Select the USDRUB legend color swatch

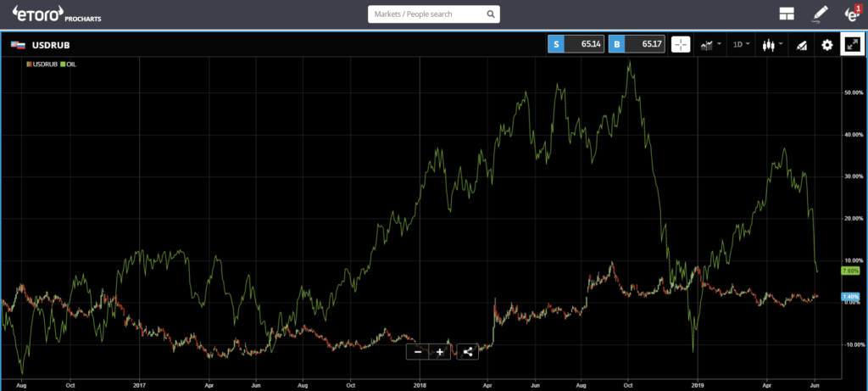click(x=30, y=64)
